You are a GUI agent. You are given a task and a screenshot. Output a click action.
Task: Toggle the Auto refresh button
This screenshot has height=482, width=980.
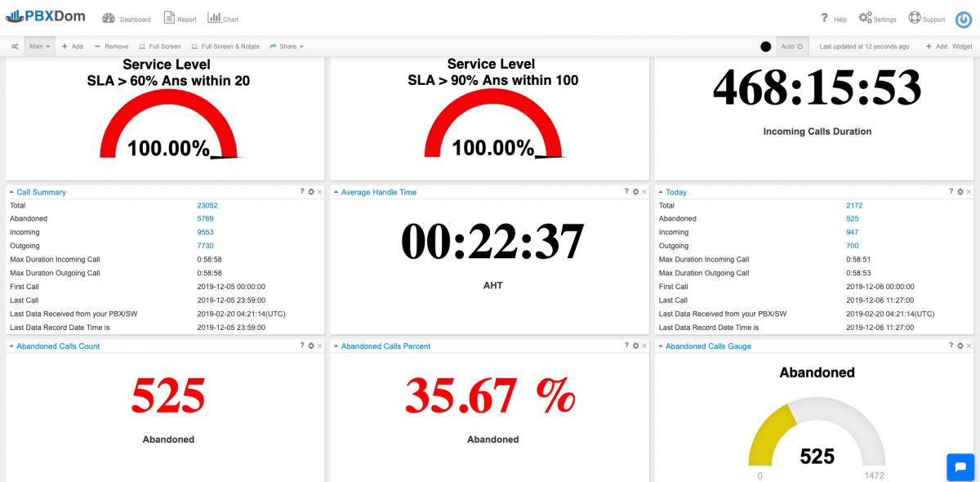coord(791,47)
